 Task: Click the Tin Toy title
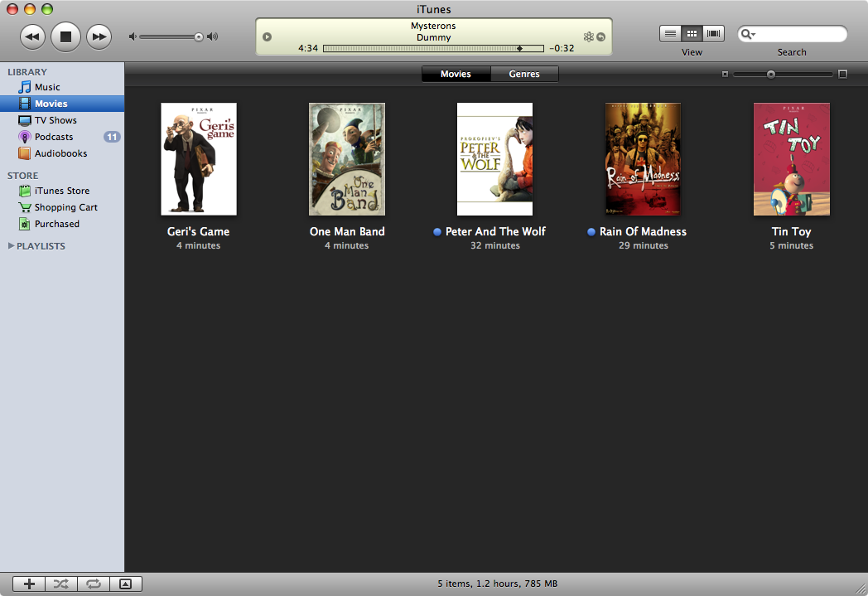[792, 231]
